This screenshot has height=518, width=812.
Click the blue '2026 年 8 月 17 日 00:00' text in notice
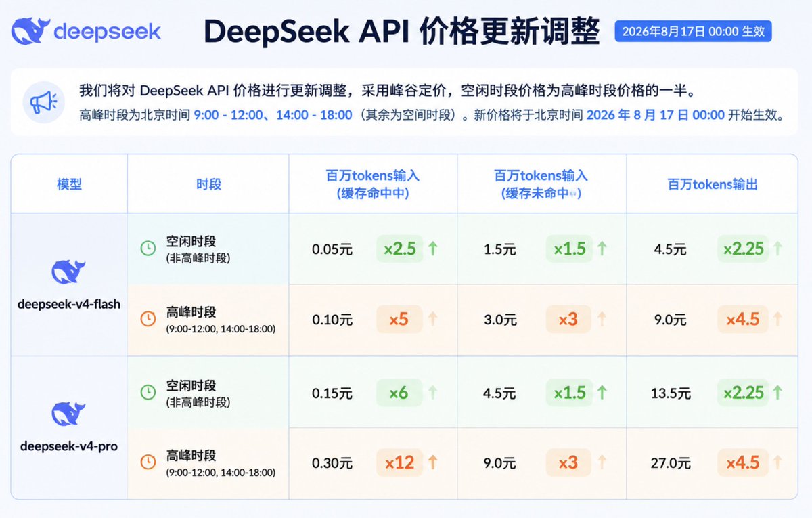tap(656, 115)
